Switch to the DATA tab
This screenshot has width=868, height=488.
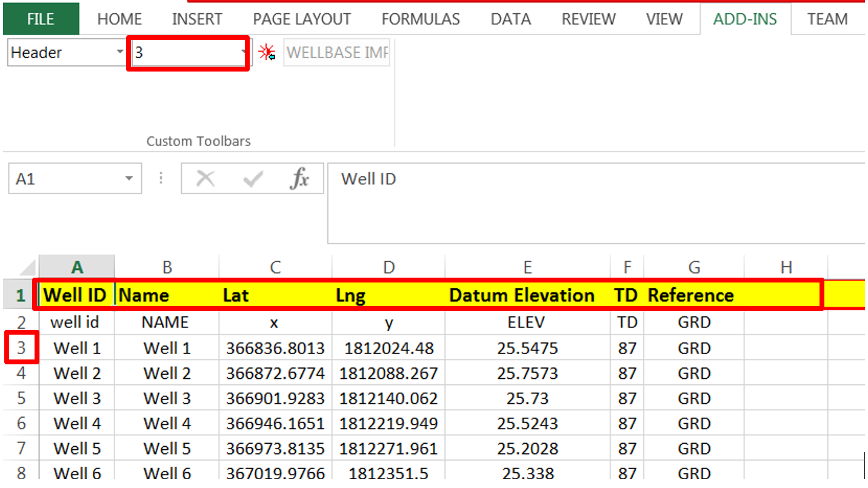pyautogui.click(x=510, y=19)
